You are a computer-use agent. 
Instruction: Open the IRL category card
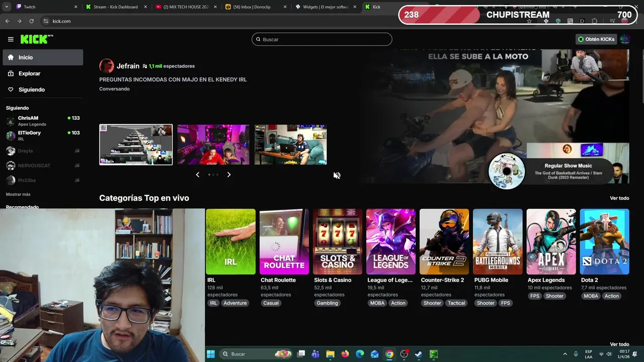coord(231,242)
